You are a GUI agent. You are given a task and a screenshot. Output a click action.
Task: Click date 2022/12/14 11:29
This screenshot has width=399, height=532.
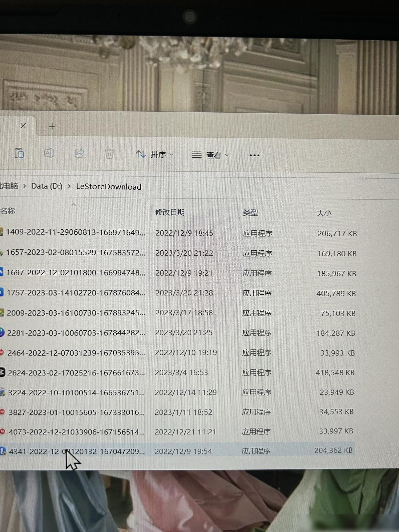point(186,392)
